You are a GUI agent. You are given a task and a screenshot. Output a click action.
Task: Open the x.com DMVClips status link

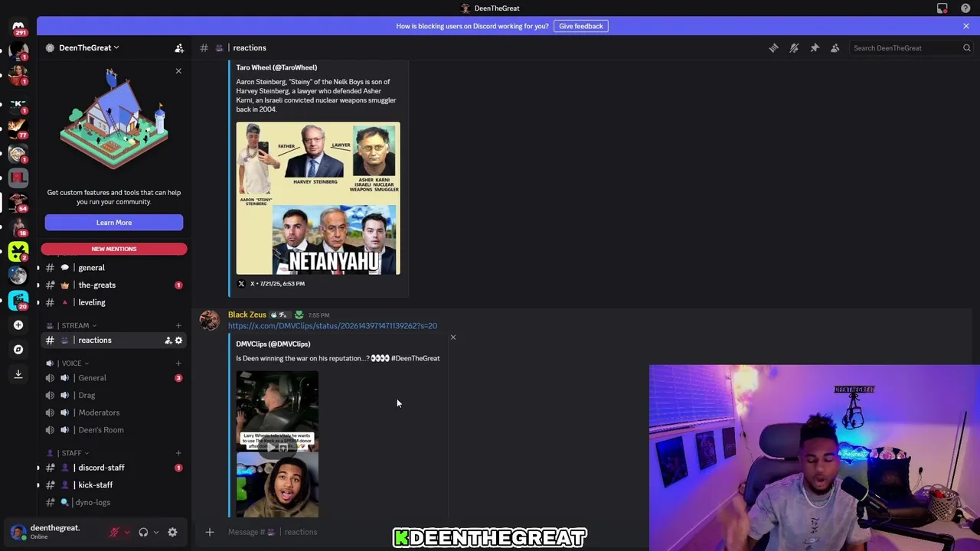332,326
